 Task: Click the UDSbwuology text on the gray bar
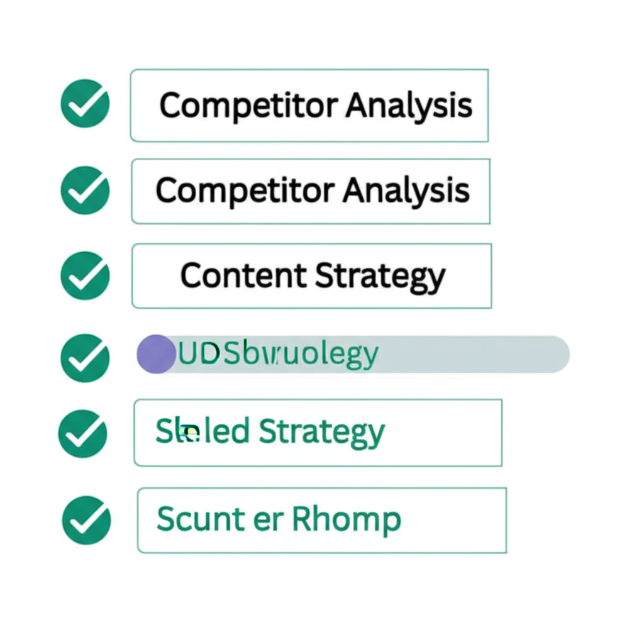(x=278, y=355)
